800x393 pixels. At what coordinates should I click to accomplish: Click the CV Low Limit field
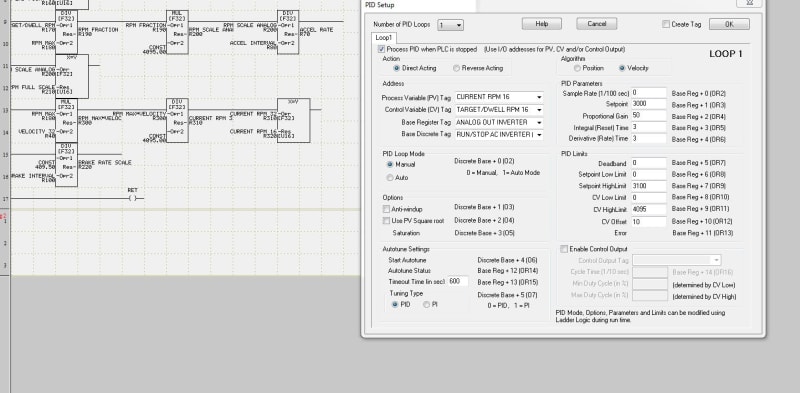coord(648,198)
